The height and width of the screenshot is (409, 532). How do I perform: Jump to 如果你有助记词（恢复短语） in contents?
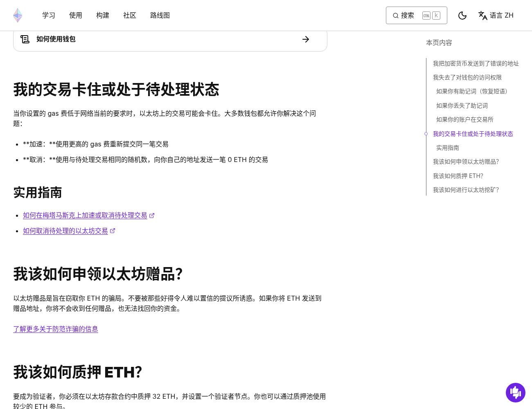click(x=473, y=91)
